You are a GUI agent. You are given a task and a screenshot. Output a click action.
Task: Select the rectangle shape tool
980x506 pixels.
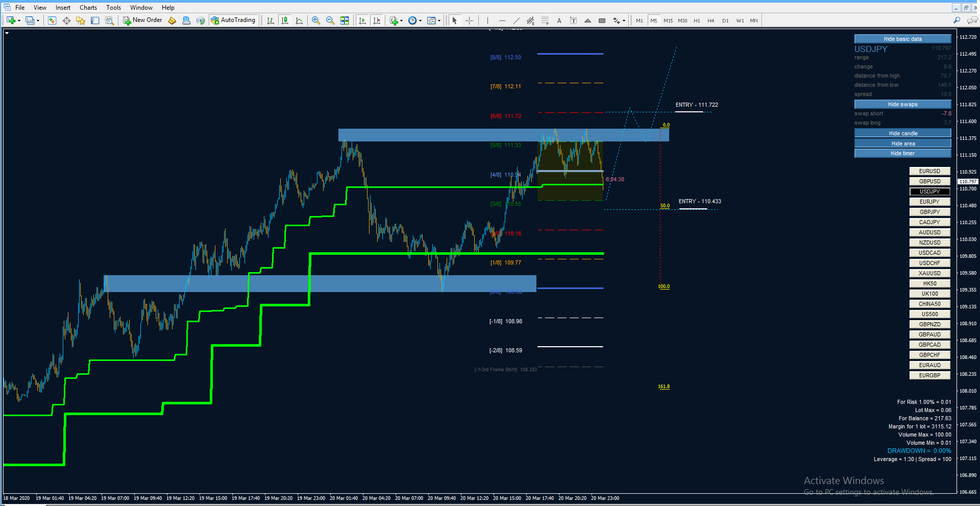(602, 20)
